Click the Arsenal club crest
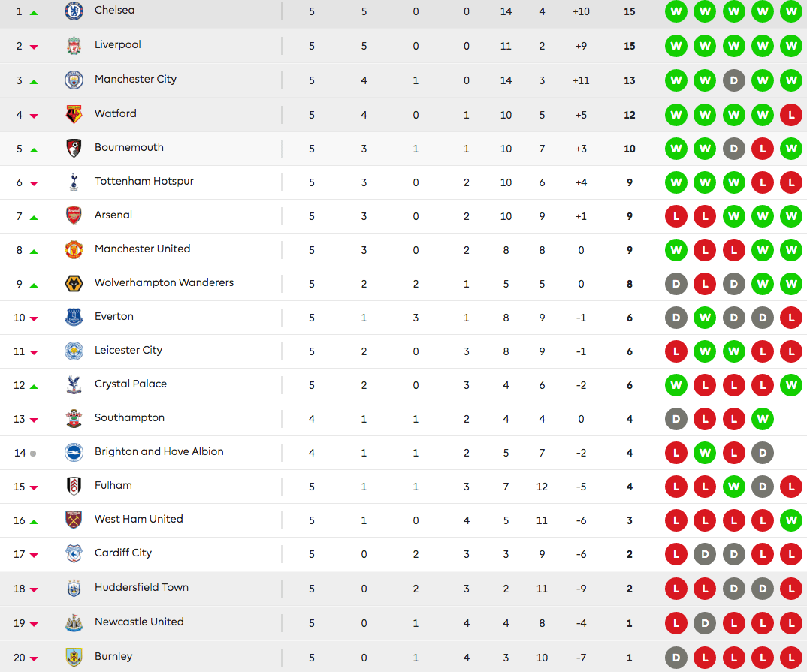This screenshot has width=807, height=672. 73,215
